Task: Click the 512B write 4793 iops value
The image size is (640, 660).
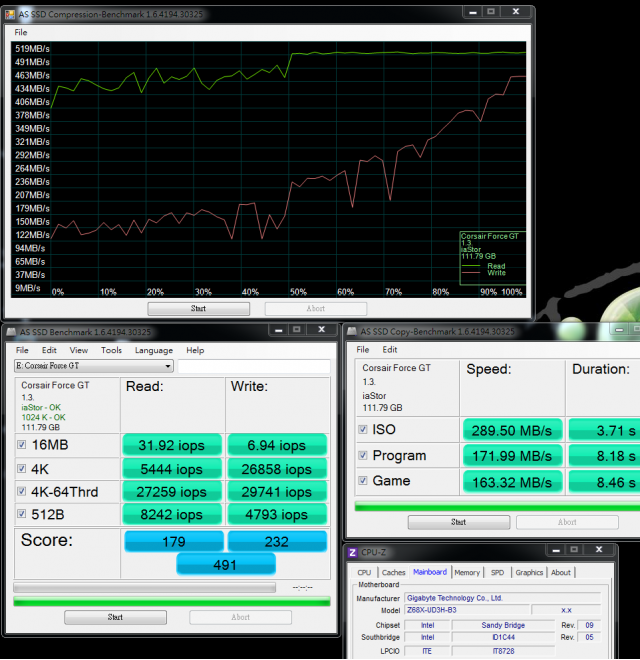Action: [x=277, y=514]
